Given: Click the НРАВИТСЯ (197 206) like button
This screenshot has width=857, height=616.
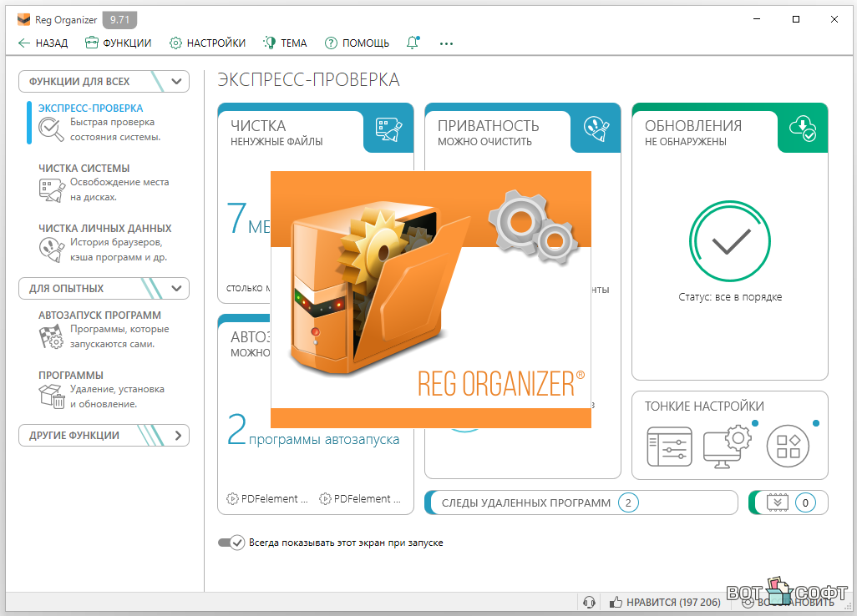Looking at the screenshot, I should click(x=665, y=603).
